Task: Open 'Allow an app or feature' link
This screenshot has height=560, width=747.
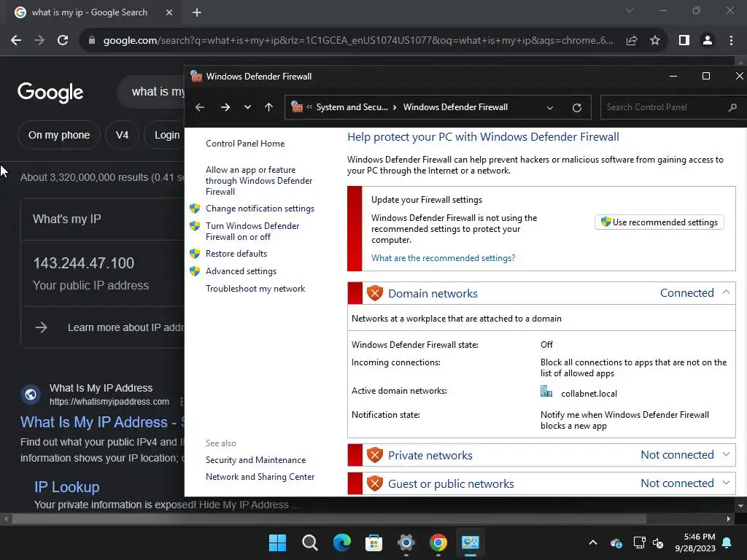Action: [259, 181]
